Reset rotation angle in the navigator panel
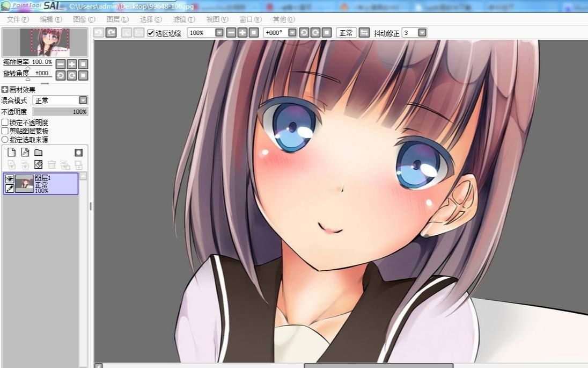The image size is (588, 368). click(x=83, y=75)
